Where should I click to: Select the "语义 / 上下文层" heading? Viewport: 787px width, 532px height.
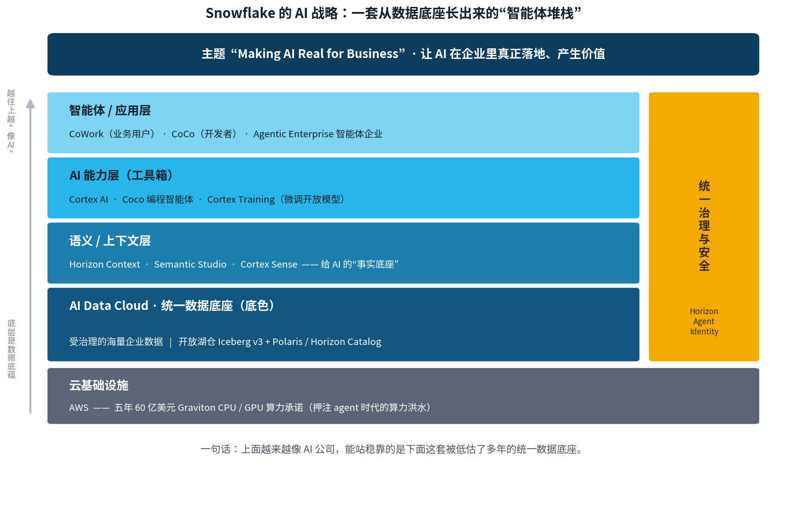[x=110, y=241]
